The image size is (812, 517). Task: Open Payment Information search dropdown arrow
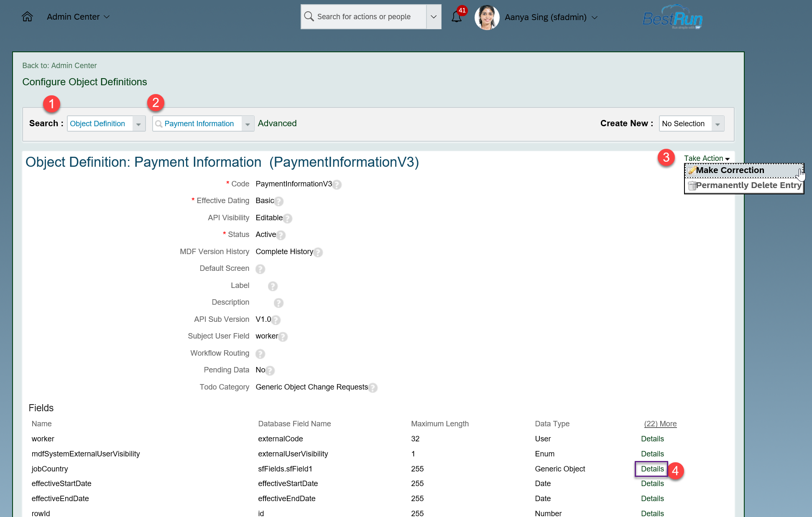click(248, 124)
